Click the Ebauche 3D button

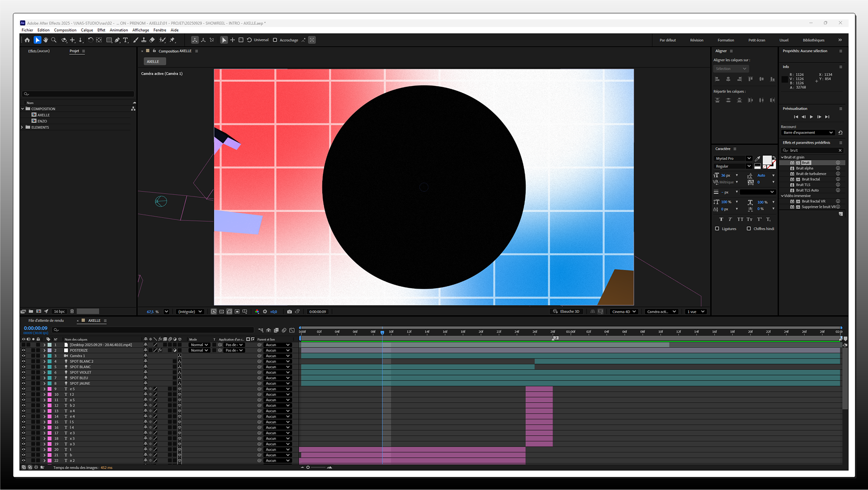(566, 311)
